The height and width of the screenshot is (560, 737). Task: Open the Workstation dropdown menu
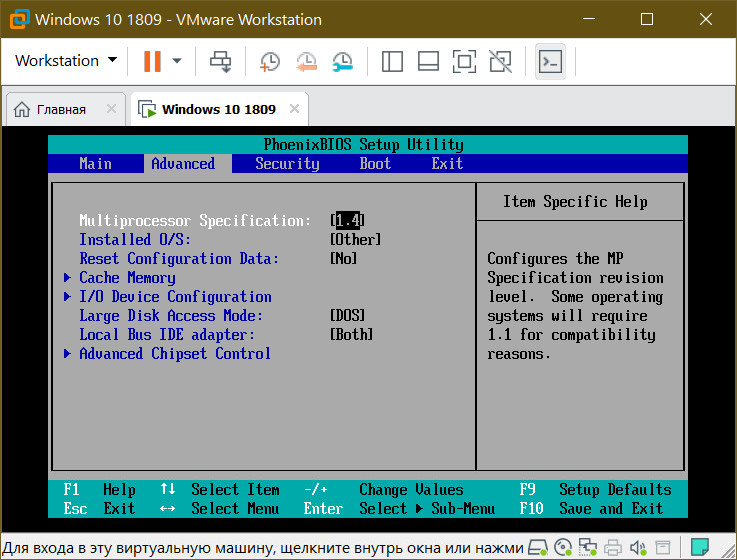pos(66,61)
